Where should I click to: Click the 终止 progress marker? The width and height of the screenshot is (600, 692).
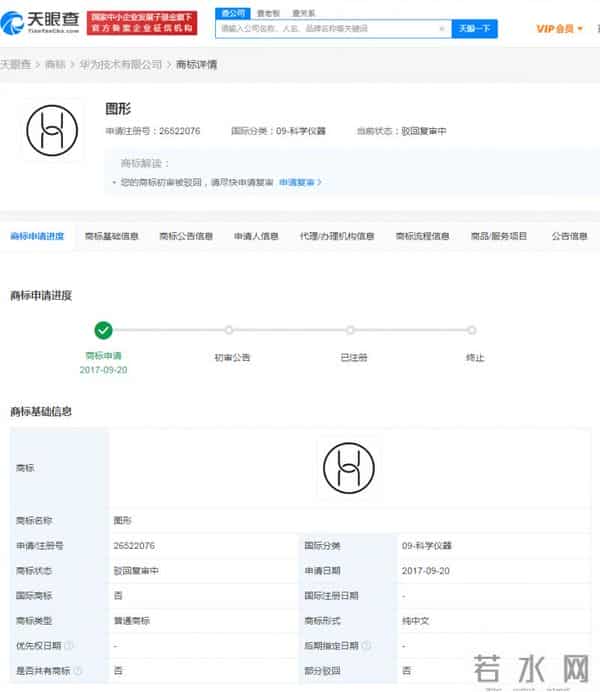point(472,330)
